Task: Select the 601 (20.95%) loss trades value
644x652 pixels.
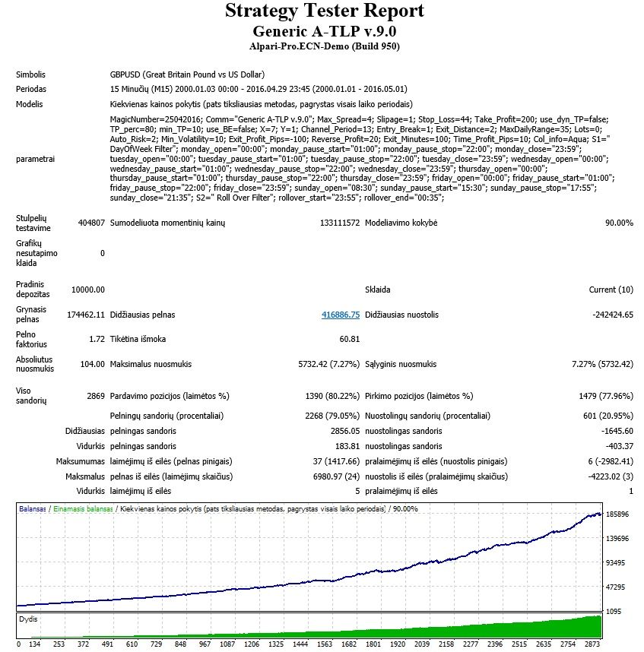Action: point(608,416)
